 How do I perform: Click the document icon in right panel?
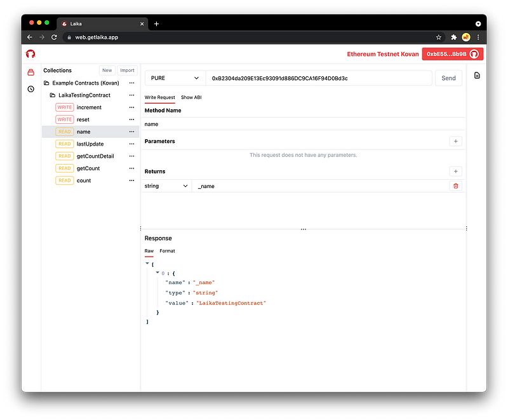click(x=477, y=76)
